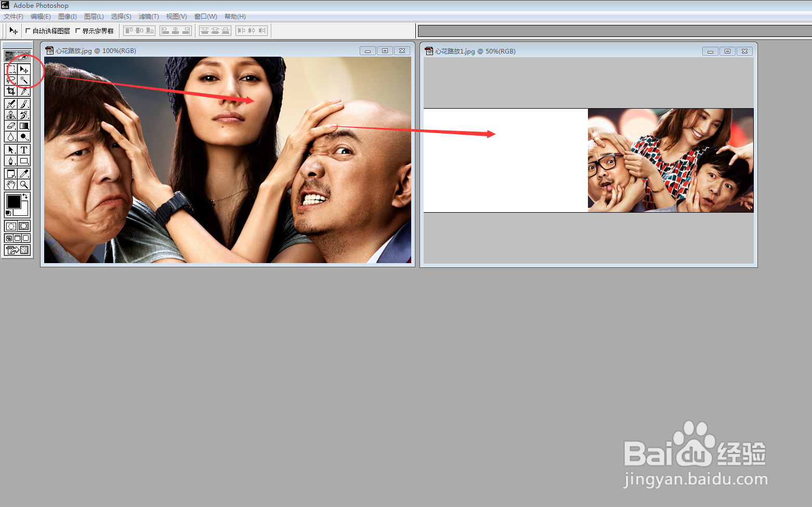Image resolution: width=812 pixels, height=507 pixels.
Task: Open the 帮助(H) menu
Action: point(235,17)
